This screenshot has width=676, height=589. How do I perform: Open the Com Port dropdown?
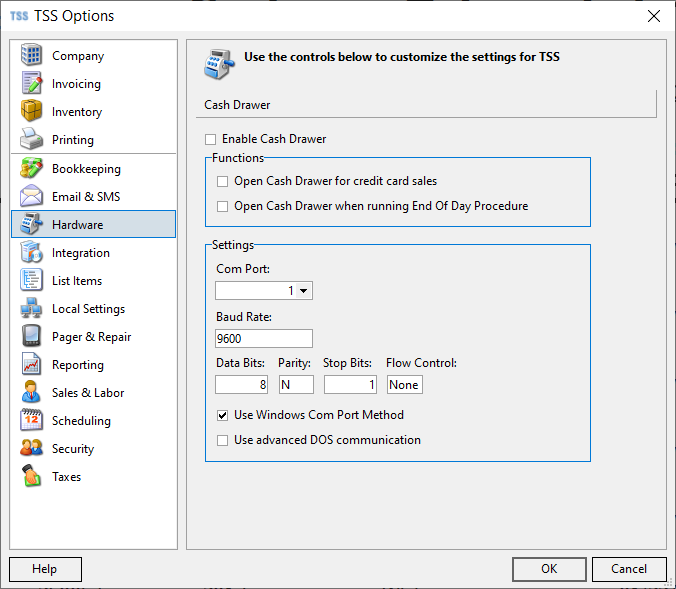pyautogui.click(x=304, y=291)
